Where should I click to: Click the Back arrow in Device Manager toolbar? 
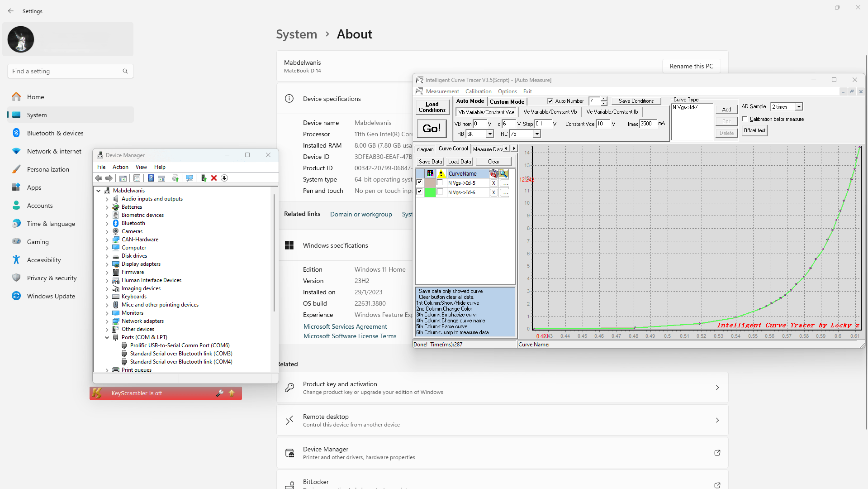[99, 178]
